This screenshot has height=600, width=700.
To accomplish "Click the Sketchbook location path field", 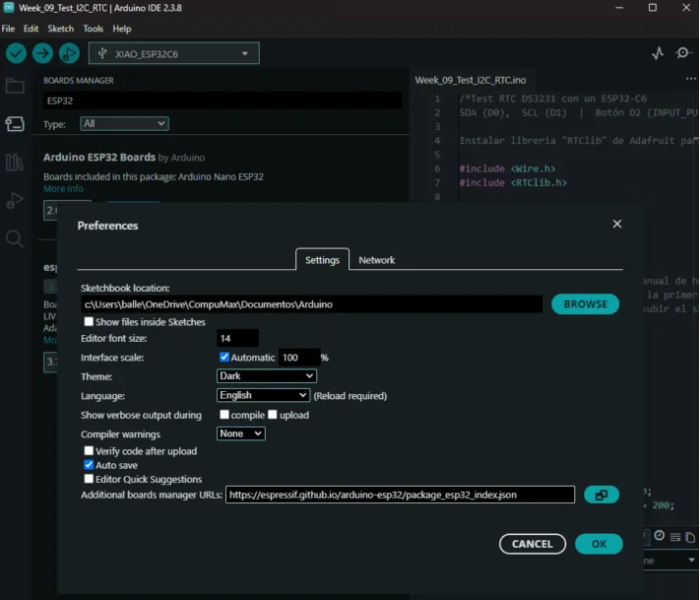I will pyautogui.click(x=312, y=304).
